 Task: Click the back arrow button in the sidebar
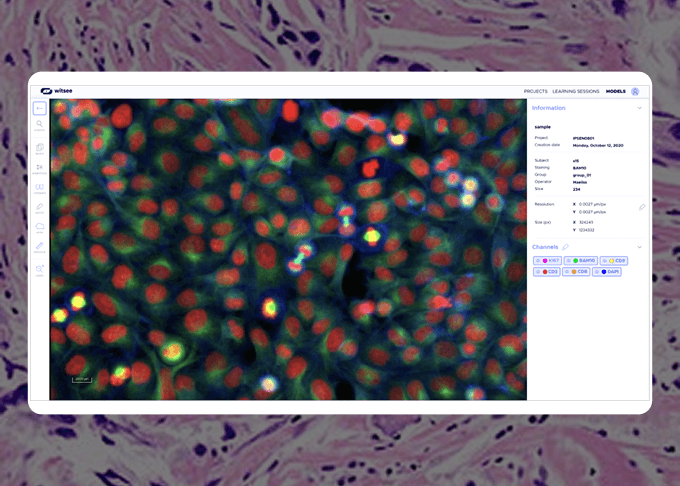pos(39,108)
